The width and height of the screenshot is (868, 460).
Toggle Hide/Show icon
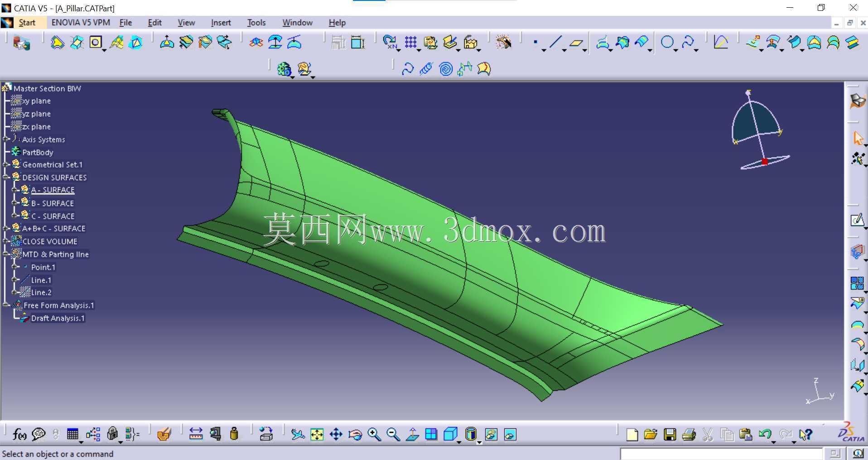[491, 435]
